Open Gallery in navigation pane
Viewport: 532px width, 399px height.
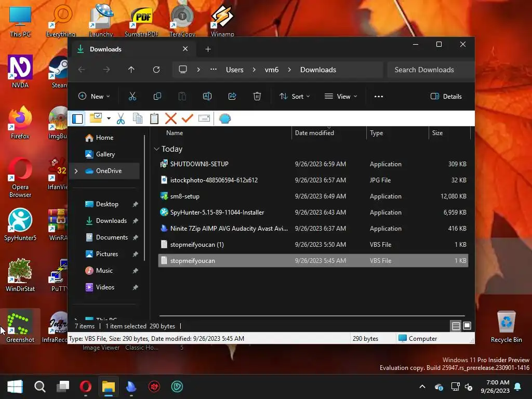[105, 154]
